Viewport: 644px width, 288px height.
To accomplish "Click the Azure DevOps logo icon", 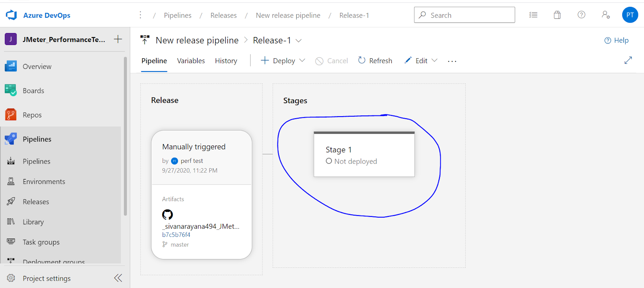I will [x=11, y=15].
